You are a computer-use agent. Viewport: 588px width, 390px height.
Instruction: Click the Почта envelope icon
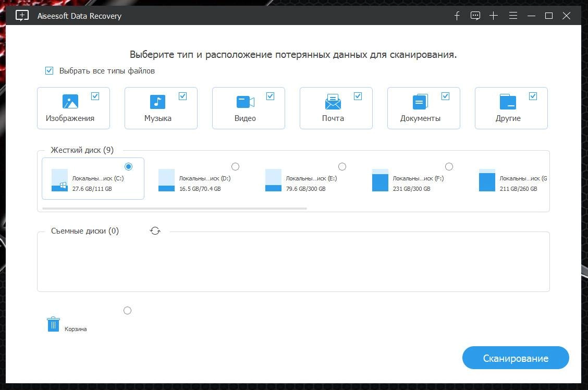[x=333, y=102]
